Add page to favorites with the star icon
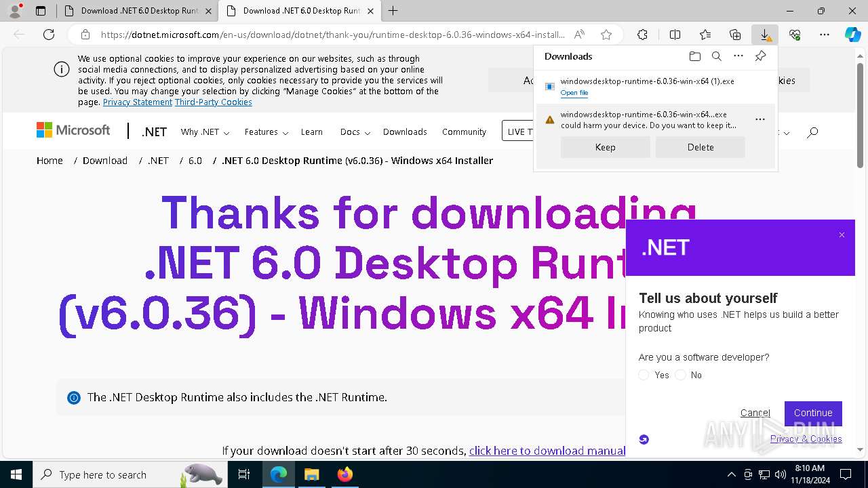 pos(606,35)
